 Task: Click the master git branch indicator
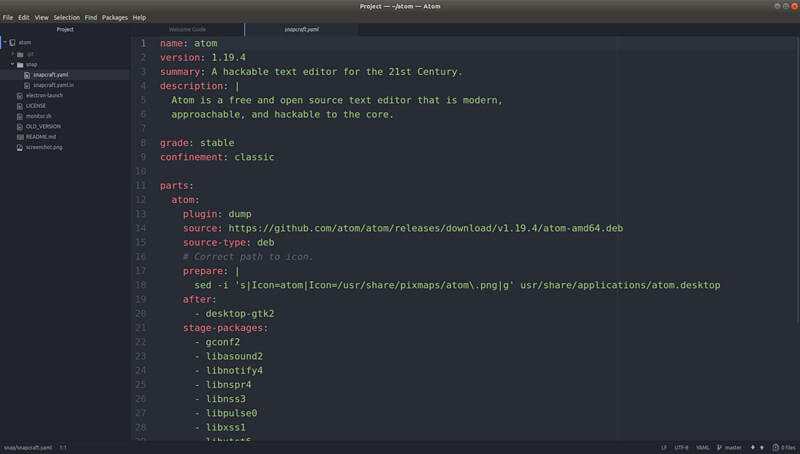pyautogui.click(x=733, y=447)
